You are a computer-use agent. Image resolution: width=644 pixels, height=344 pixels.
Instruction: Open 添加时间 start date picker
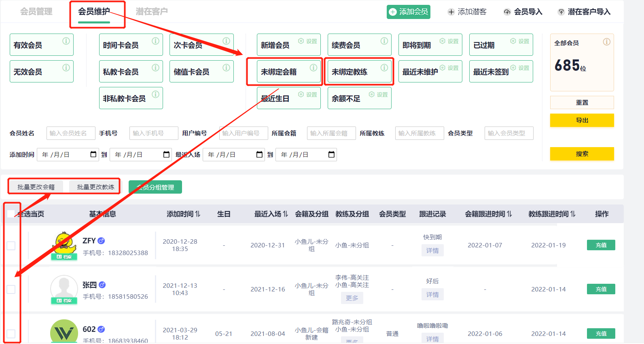tap(93, 154)
